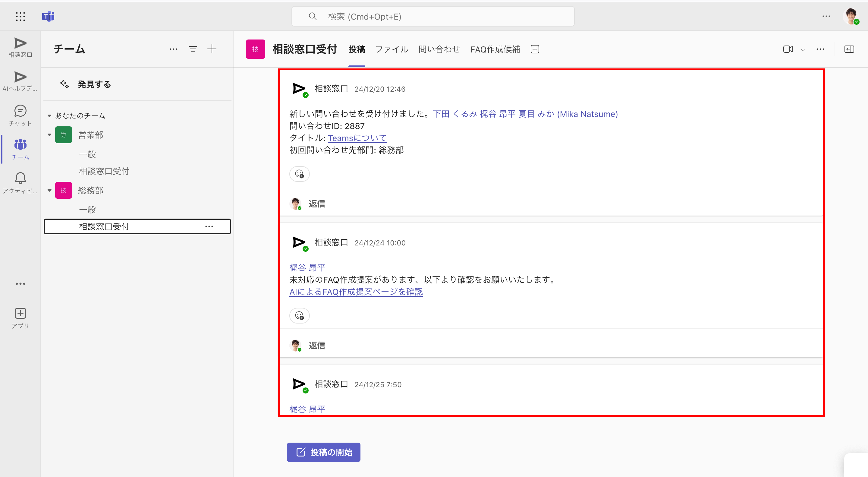Switch to the 問い合わせ tab
This screenshot has width=868, height=477.
pyautogui.click(x=439, y=49)
